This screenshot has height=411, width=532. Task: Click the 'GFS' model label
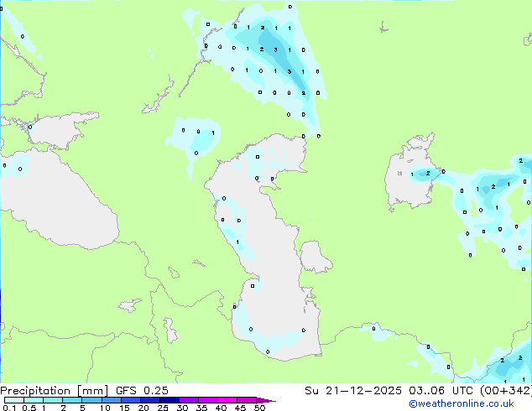(x=126, y=391)
